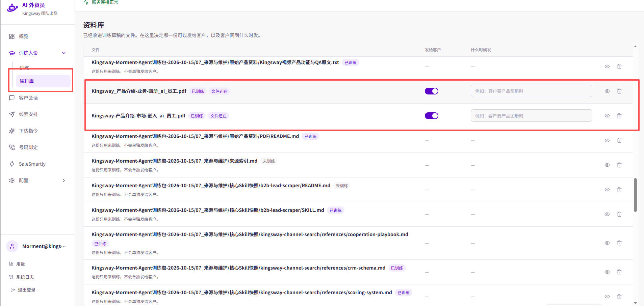Disable send-to-customer switch for Kingsway-产品介绍-市场-嵌入 pdf
Image resolution: width=644 pixels, height=306 pixels.
pyautogui.click(x=431, y=116)
